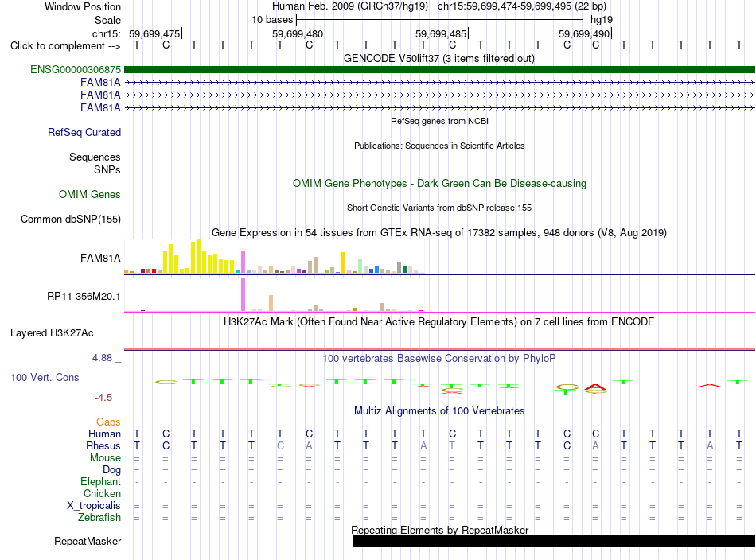Click the 'Sequences' publications track label
The width and height of the screenshot is (756, 560).
pyautogui.click(x=95, y=157)
